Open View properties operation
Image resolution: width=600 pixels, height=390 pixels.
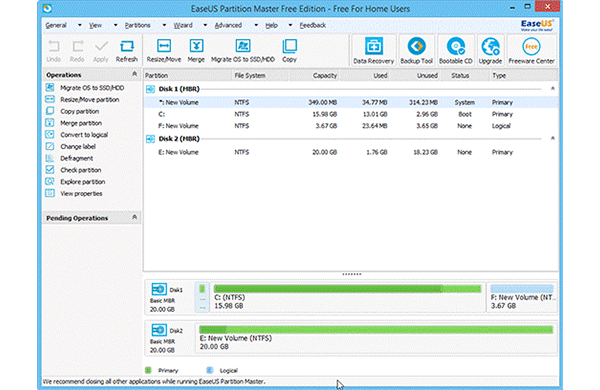(x=74, y=194)
